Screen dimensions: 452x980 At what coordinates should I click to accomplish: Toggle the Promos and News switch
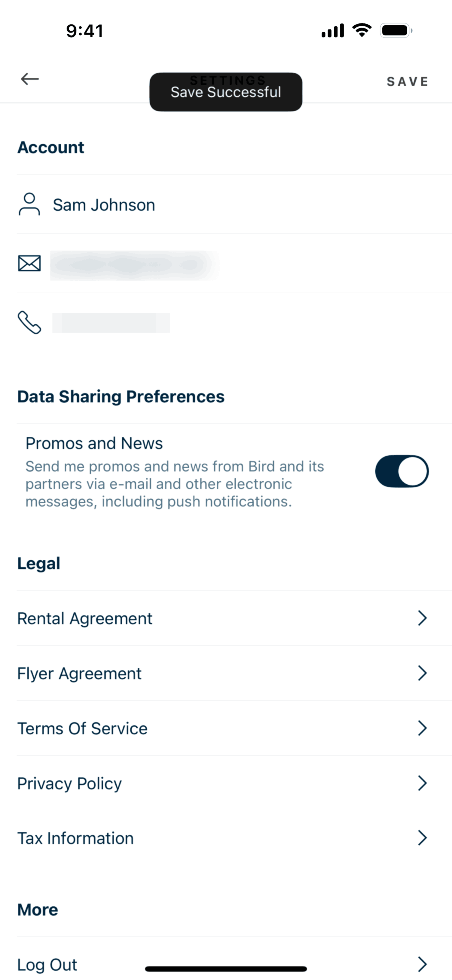click(402, 471)
